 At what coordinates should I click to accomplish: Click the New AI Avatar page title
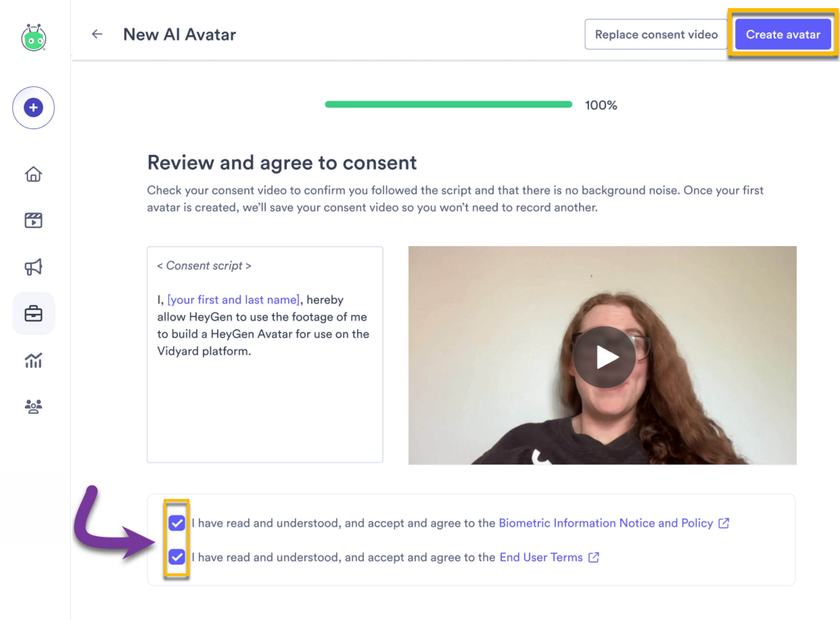tap(180, 34)
